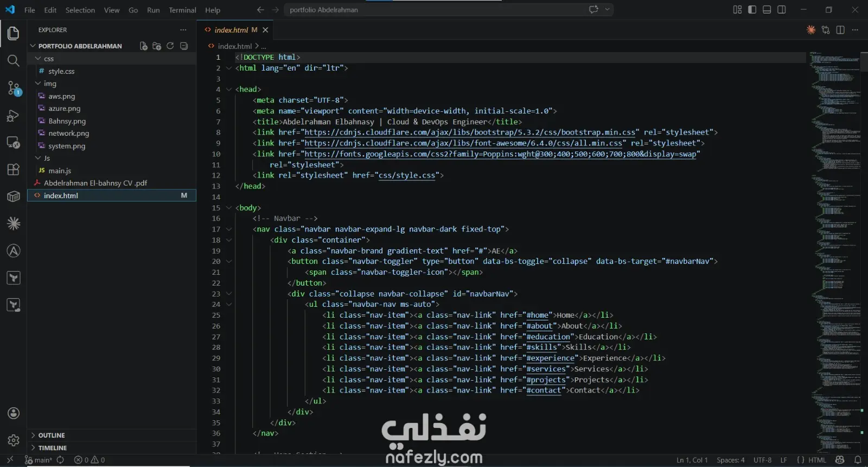
Task: Toggle the bottom panel visibility
Action: click(767, 10)
